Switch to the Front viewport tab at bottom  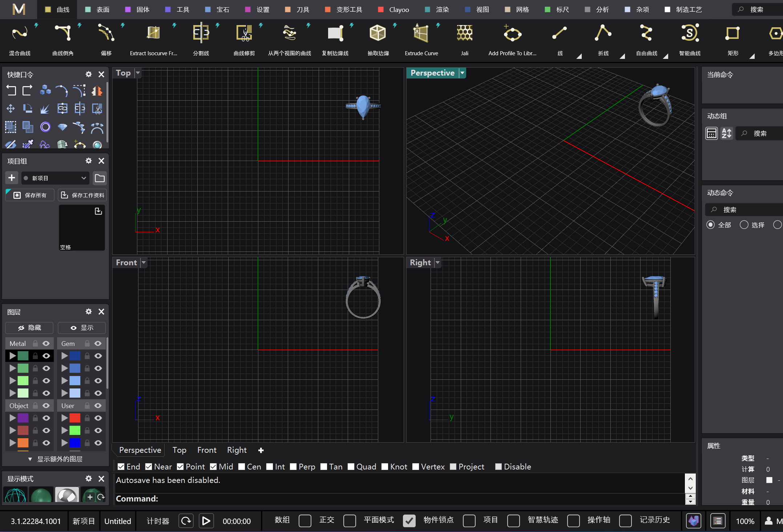click(207, 450)
